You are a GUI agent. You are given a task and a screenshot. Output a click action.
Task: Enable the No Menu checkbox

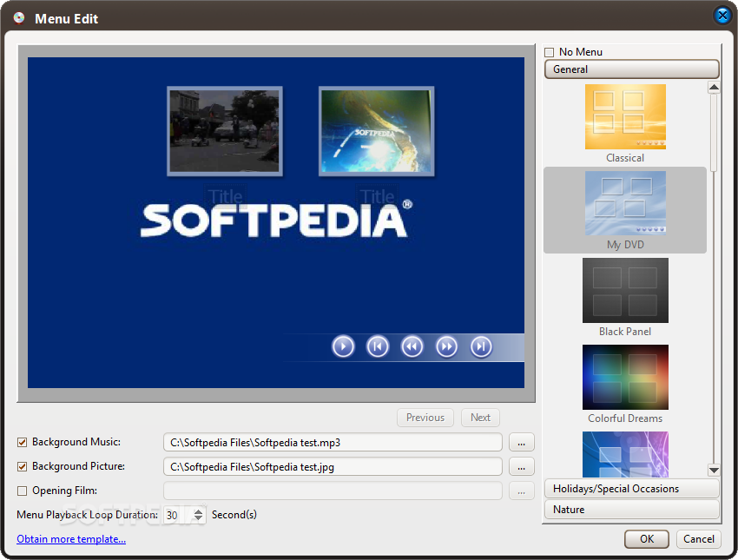click(x=549, y=52)
